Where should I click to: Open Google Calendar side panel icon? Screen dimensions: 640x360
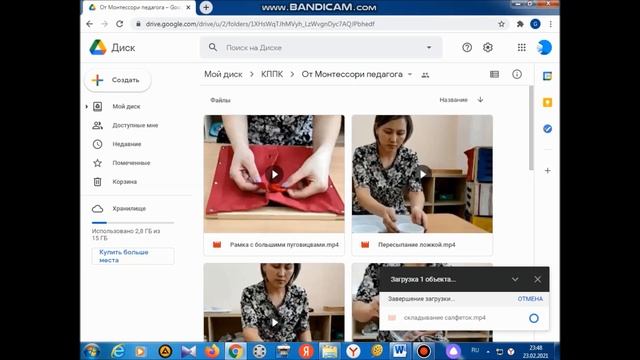coord(547,76)
